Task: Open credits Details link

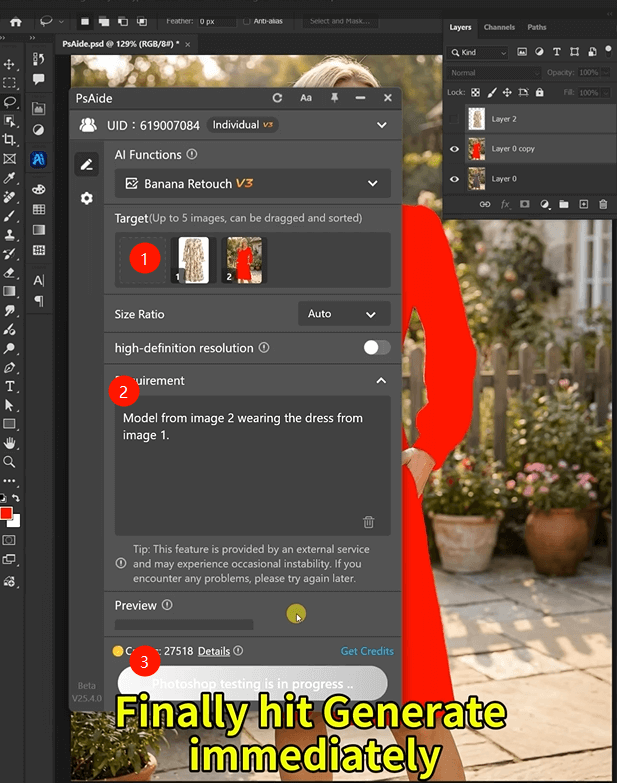Action: tap(214, 651)
